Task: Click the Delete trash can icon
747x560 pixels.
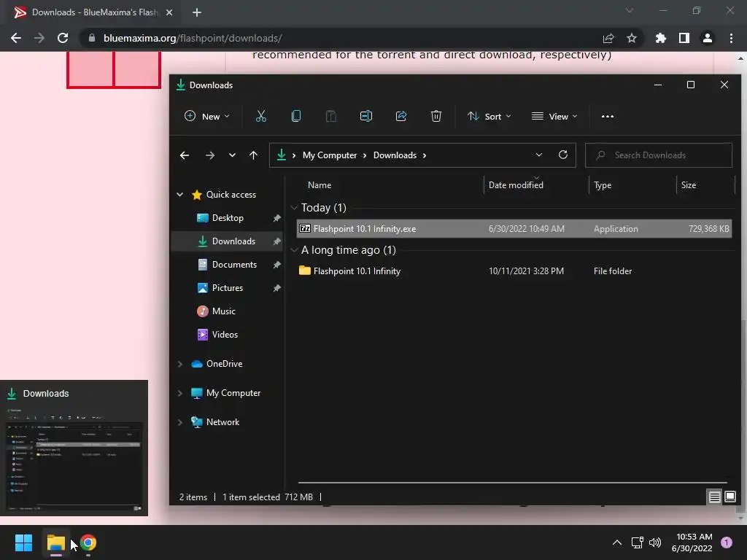Action: click(436, 116)
